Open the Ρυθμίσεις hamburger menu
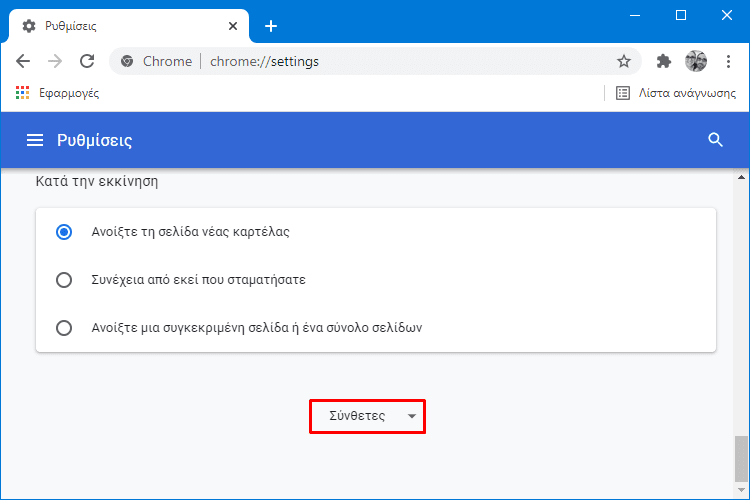750x500 pixels. click(35, 140)
